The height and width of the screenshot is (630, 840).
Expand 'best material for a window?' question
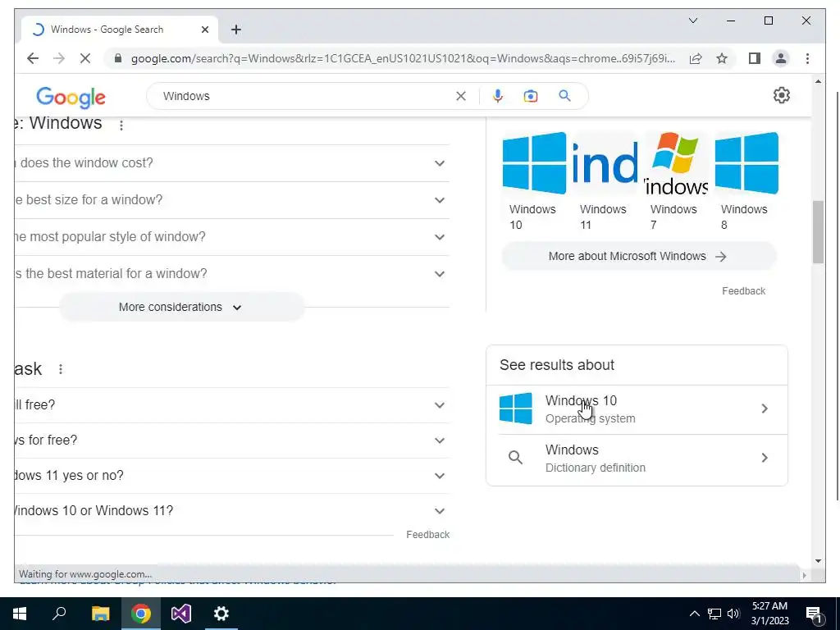coord(232,274)
